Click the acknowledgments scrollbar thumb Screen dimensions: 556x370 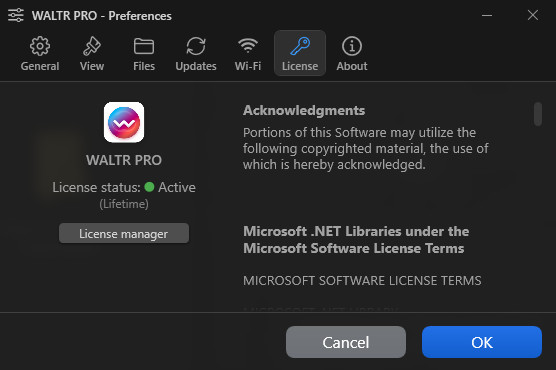(538, 114)
